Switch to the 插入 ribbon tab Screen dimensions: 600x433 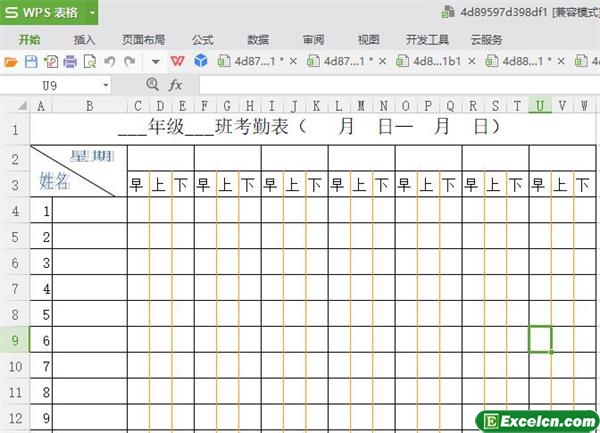tap(85, 40)
